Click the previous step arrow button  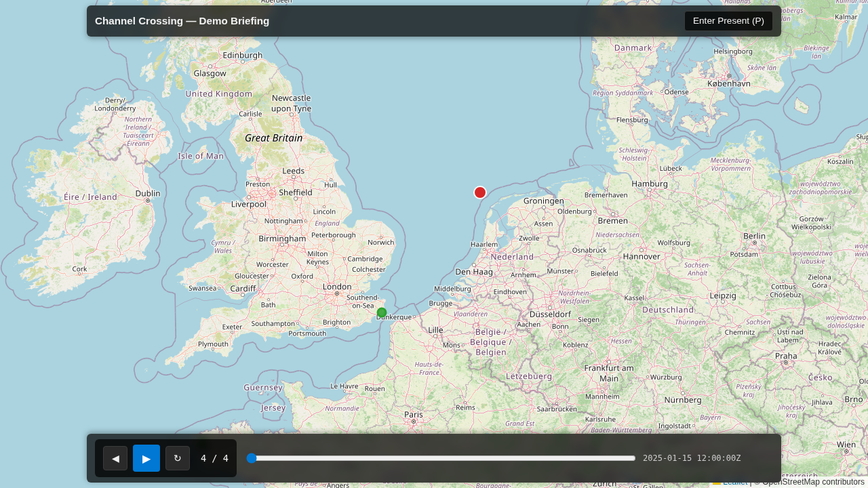(x=115, y=458)
